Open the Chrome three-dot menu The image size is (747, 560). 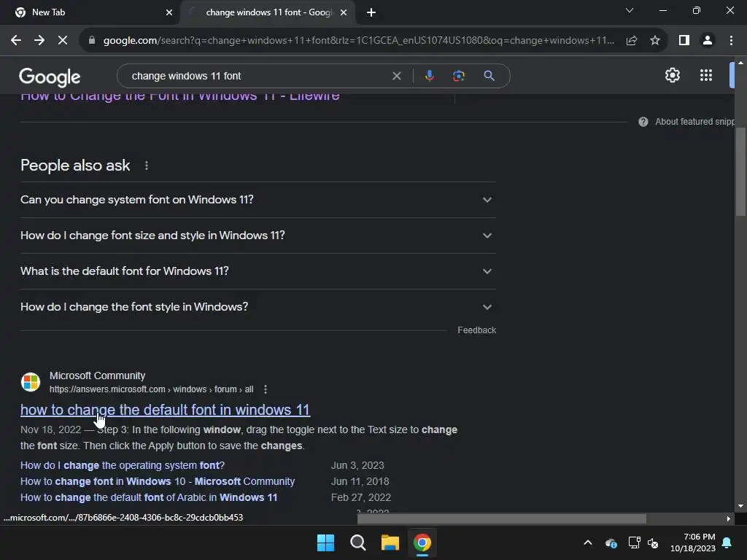point(731,41)
